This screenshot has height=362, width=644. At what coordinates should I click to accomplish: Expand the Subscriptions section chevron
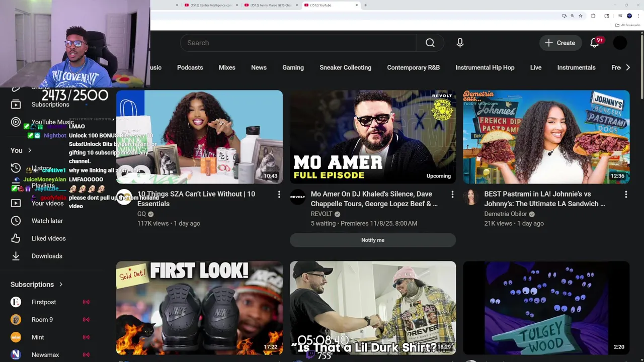click(x=61, y=285)
